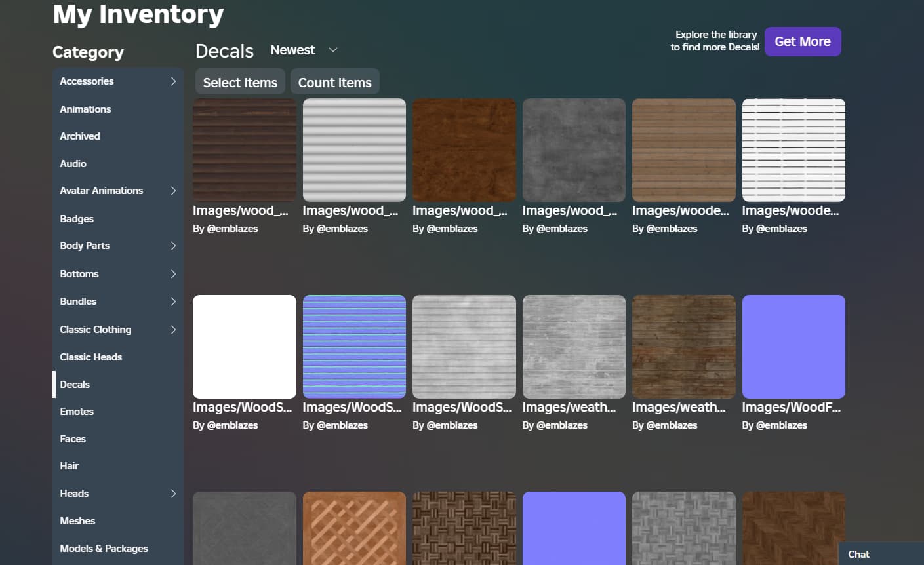Open the Audio category

73,164
